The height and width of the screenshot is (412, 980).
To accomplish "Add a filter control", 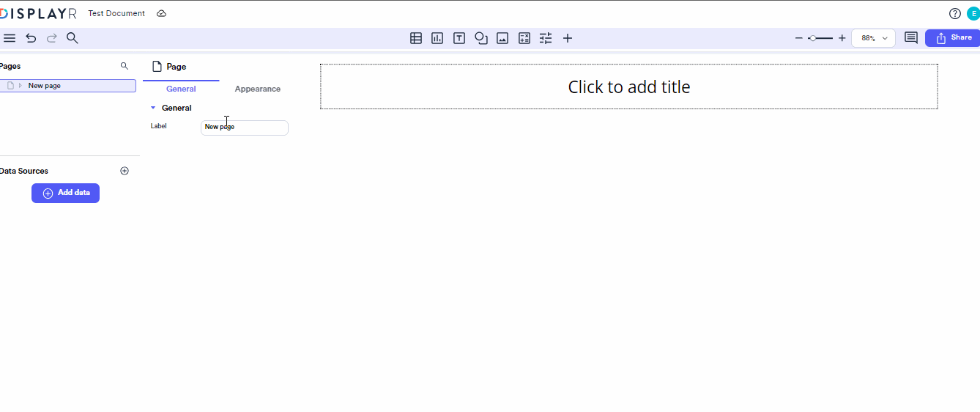I will (x=546, y=38).
